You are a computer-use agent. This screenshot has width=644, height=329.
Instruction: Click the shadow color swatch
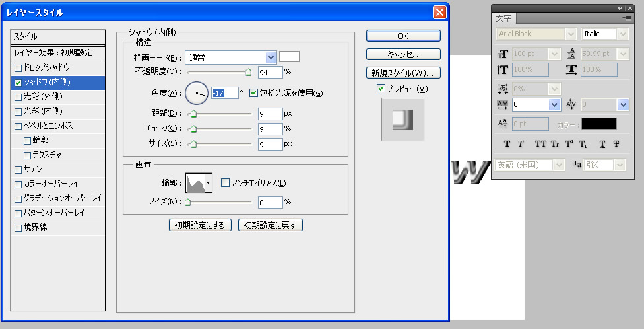pyautogui.click(x=289, y=57)
